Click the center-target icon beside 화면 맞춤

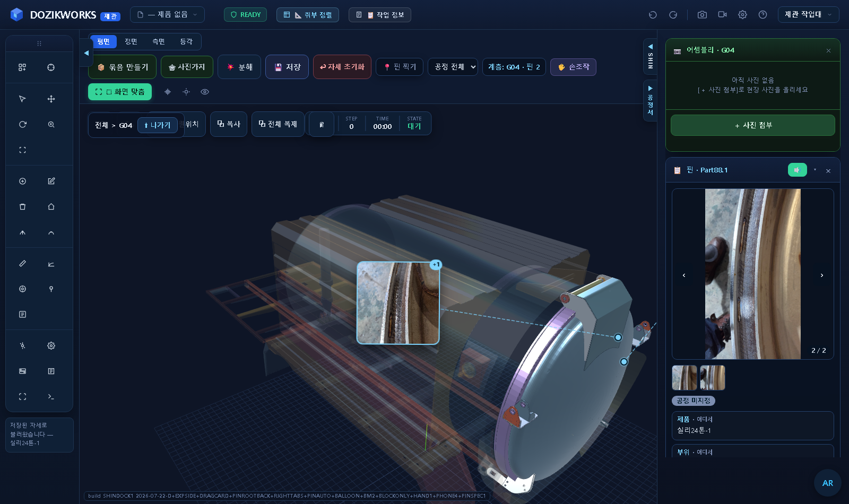(x=168, y=92)
